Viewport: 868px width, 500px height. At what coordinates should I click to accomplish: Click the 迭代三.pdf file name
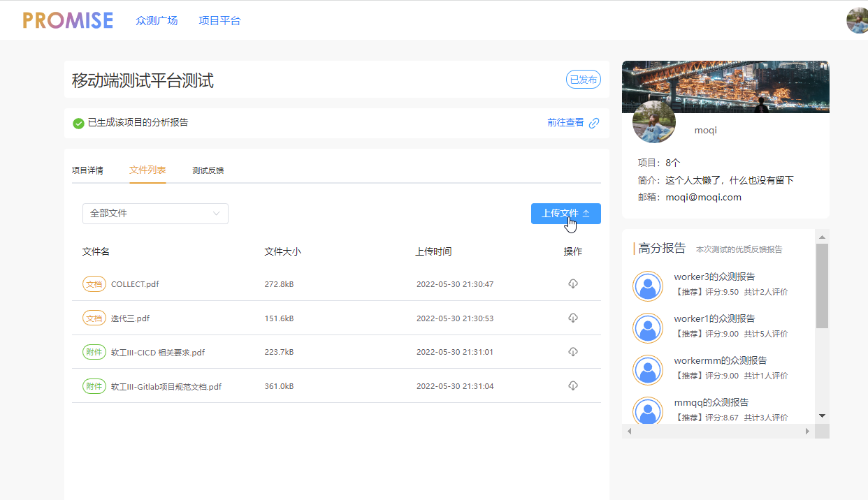point(130,318)
